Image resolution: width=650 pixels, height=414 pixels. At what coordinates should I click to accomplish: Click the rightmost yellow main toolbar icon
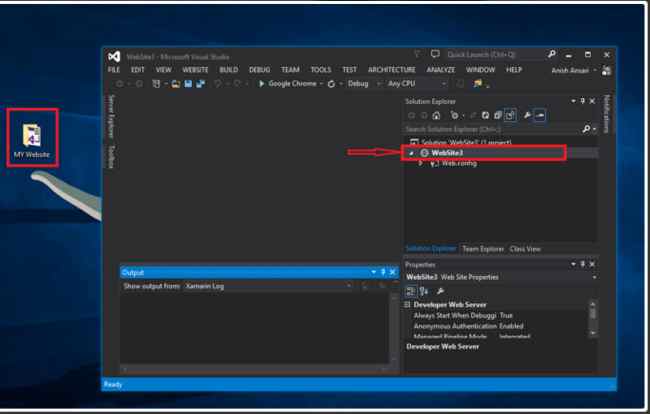pos(478,84)
